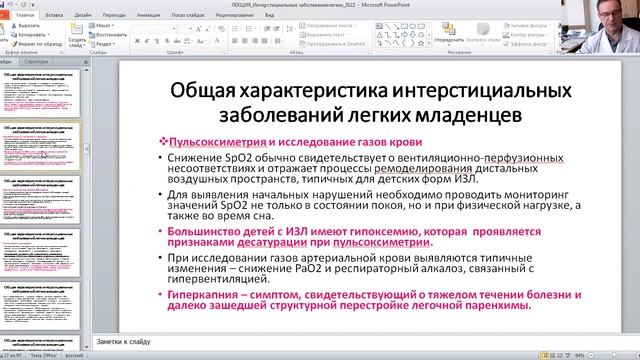This screenshot has height=360, width=640.
Task: Click the русский language indicator in status bar
Action: pos(74,356)
